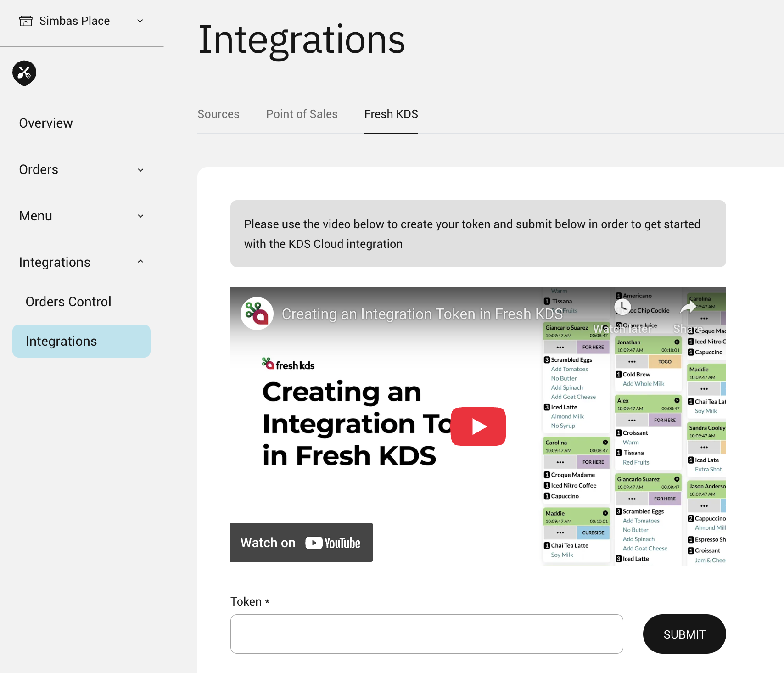This screenshot has width=784, height=673.
Task: Click the Watch later clock icon
Action: pyautogui.click(x=622, y=307)
